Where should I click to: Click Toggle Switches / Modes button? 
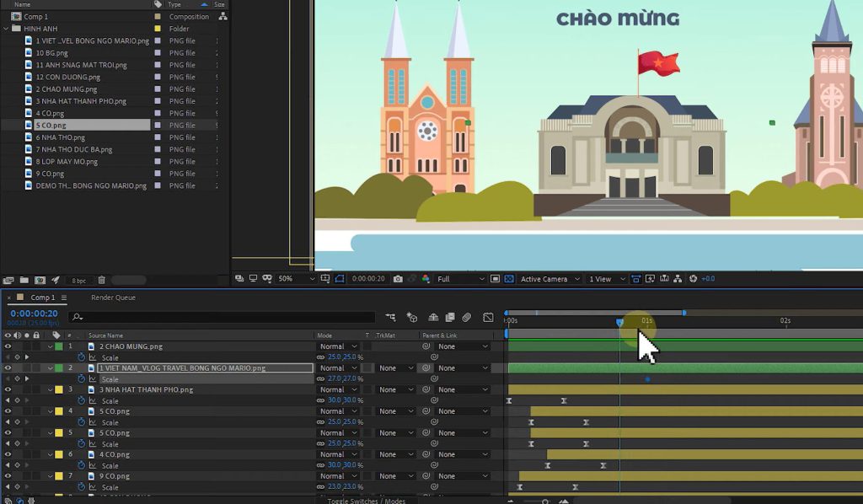click(x=366, y=500)
